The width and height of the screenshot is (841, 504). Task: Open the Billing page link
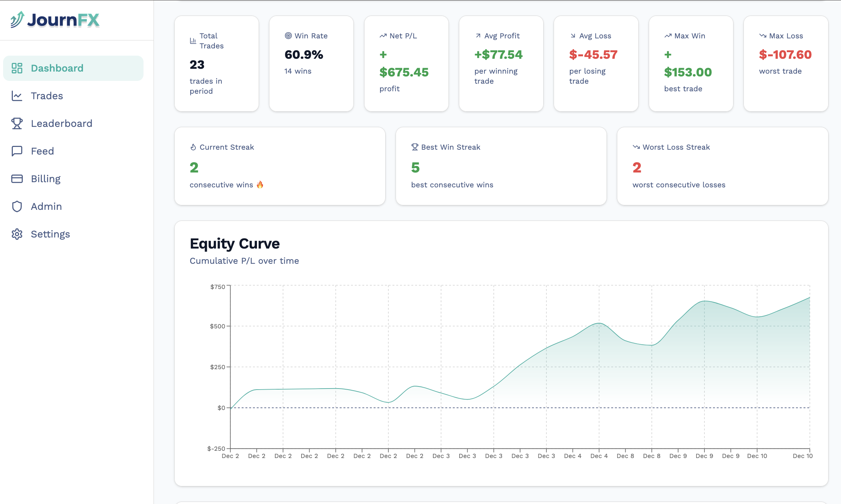point(46,179)
